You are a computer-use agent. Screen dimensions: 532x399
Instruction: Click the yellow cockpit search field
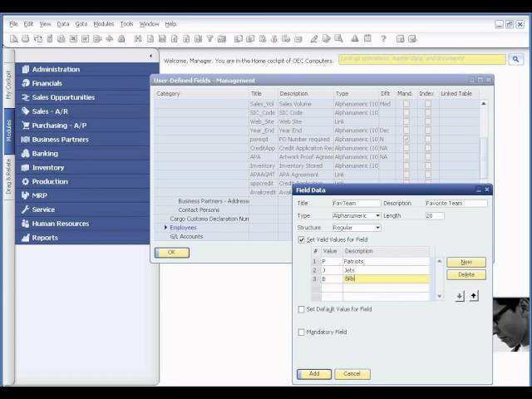coord(422,59)
